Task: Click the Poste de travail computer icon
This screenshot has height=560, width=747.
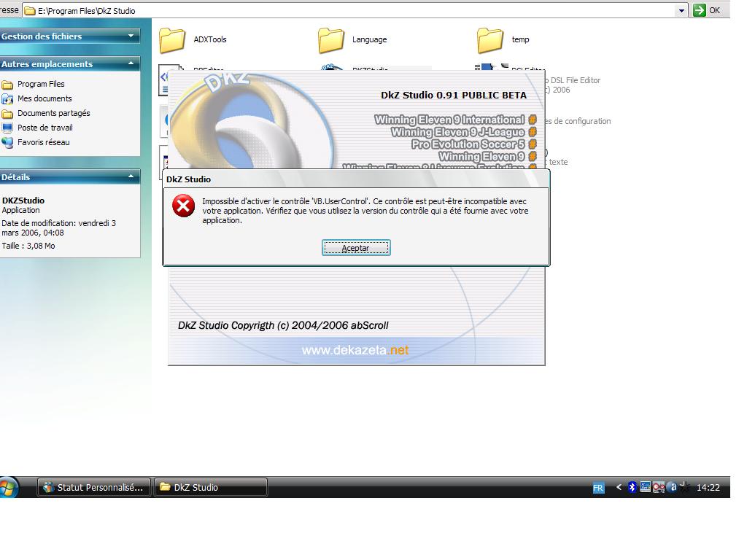Action: point(7,128)
